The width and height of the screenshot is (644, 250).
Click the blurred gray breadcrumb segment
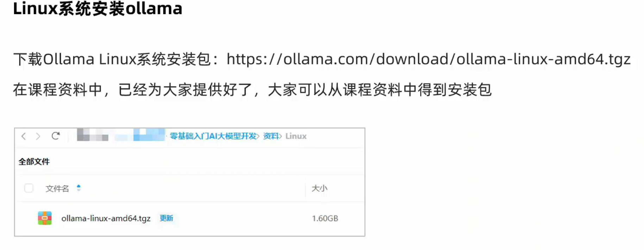(93, 135)
